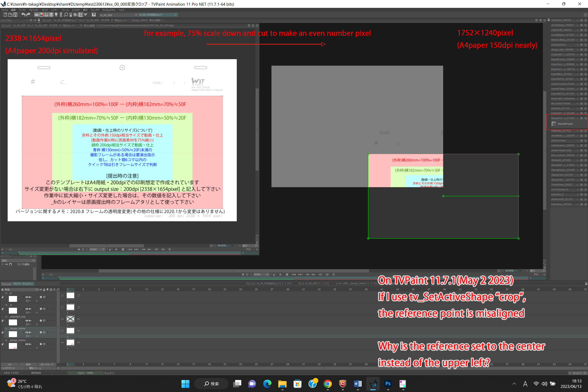The height and width of the screenshot is (392, 588).
Task: Open the remote control panel icon
Action: point(61,15)
